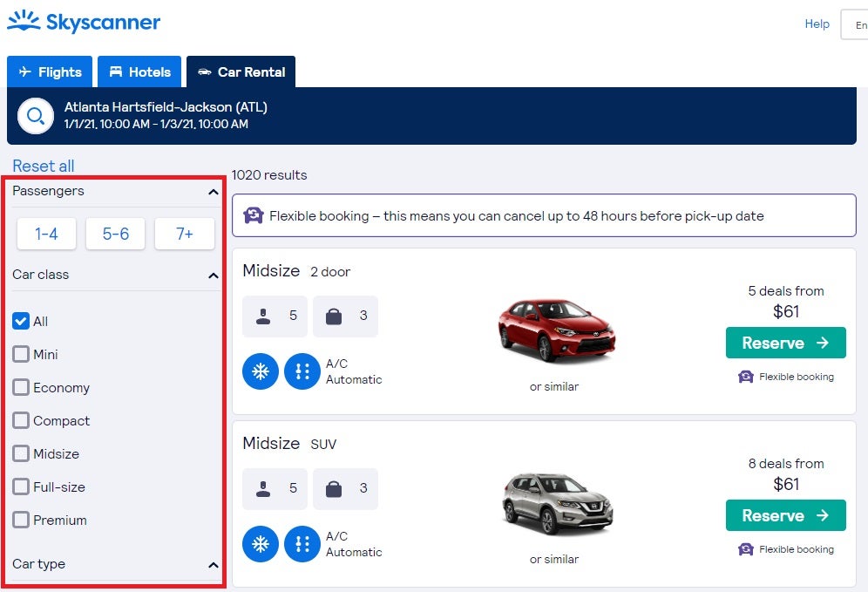The image size is (868, 592).
Task: Select the Car Rental tab
Action: [x=241, y=71]
